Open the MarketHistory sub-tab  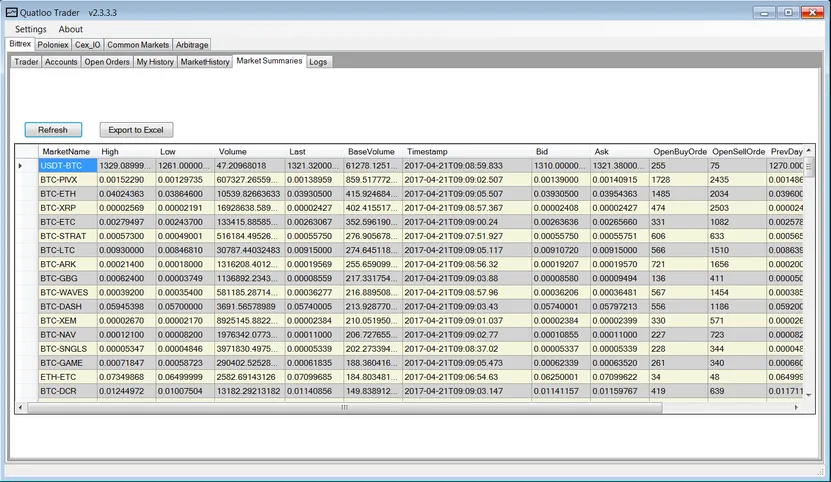pyautogui.click(x=205, y=62)
